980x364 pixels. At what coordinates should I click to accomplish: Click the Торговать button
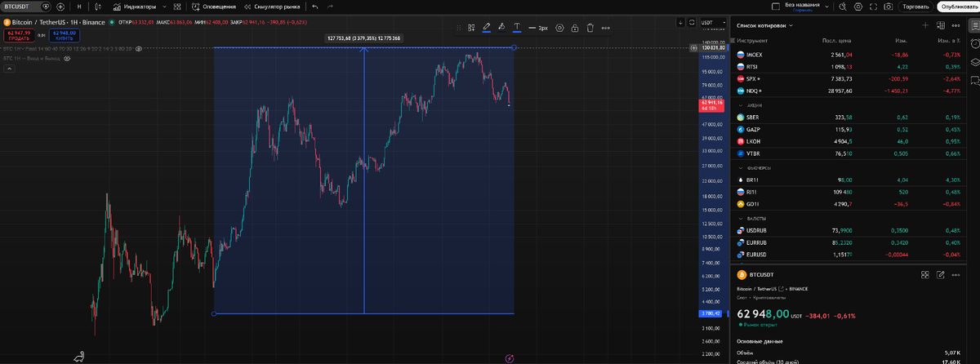(915, 7)
